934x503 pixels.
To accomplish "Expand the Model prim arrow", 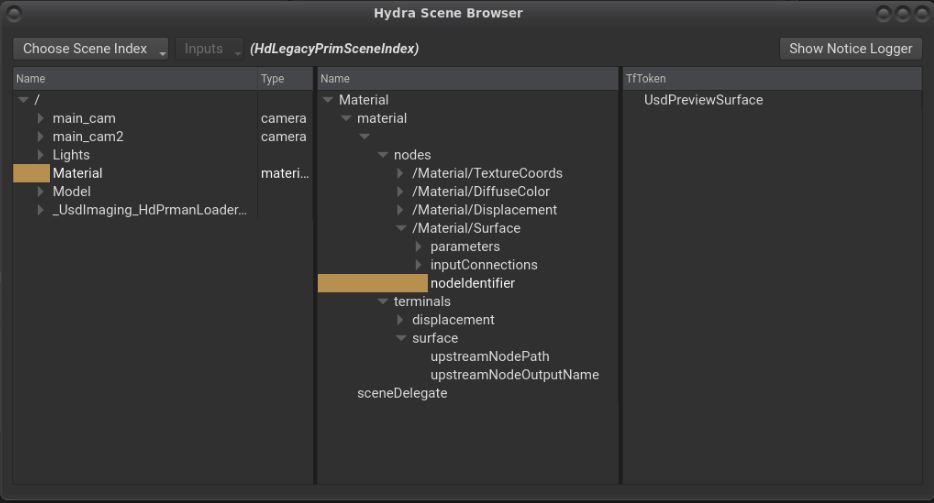I will (41, 192).
